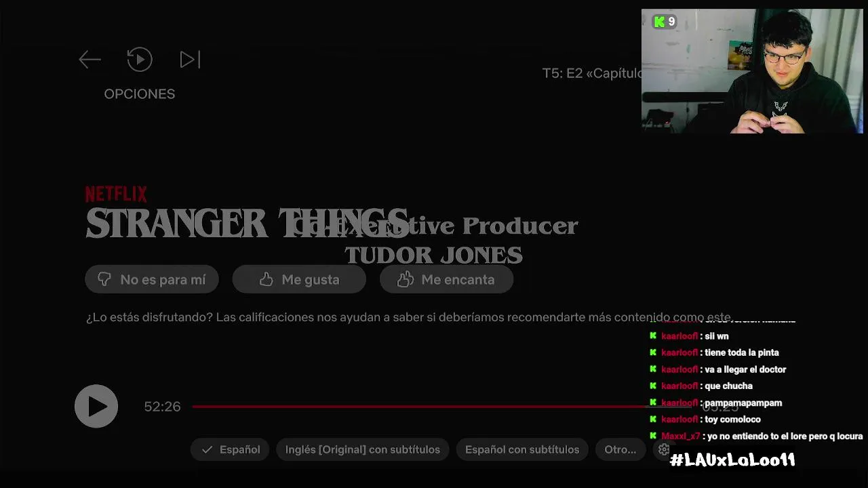Click the green Kick logo with 9
The height and width of the screenshot is (488, 868).
(664, 22)
